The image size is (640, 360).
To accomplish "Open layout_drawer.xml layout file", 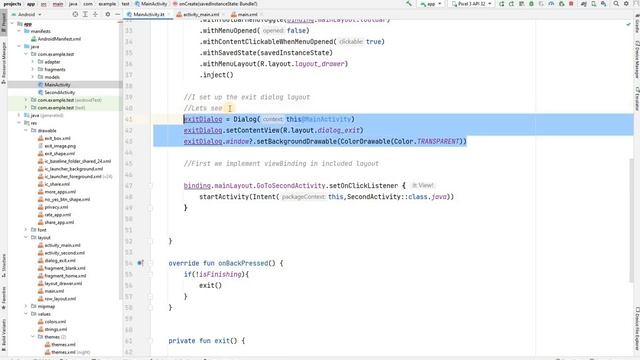I will (x=60, y=283).
